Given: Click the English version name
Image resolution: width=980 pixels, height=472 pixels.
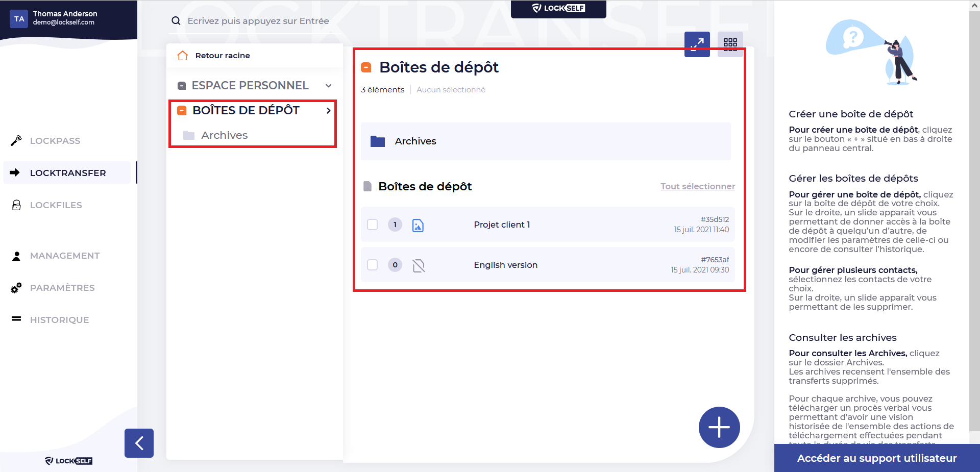Looking at the screenshot, I should pyautogui.click(x=505, y=265).
